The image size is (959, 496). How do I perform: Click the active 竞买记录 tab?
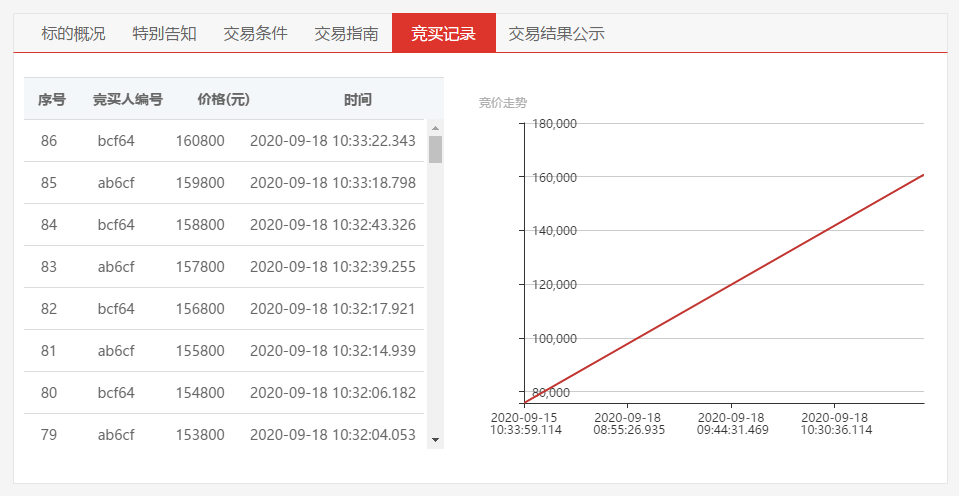coord(443,33)
